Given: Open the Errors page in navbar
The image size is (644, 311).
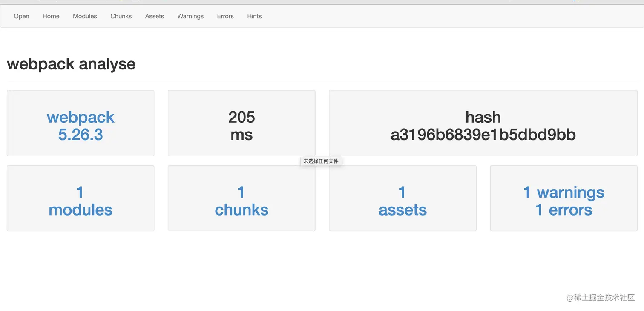Looking at the screenshot, I should pos(225,16).
